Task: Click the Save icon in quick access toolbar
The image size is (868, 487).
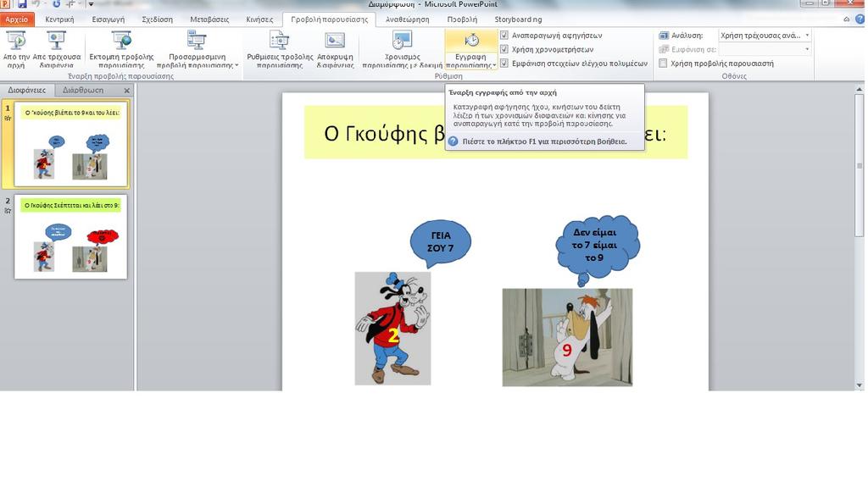Action: pyautogui.click(x=22, y=4)
